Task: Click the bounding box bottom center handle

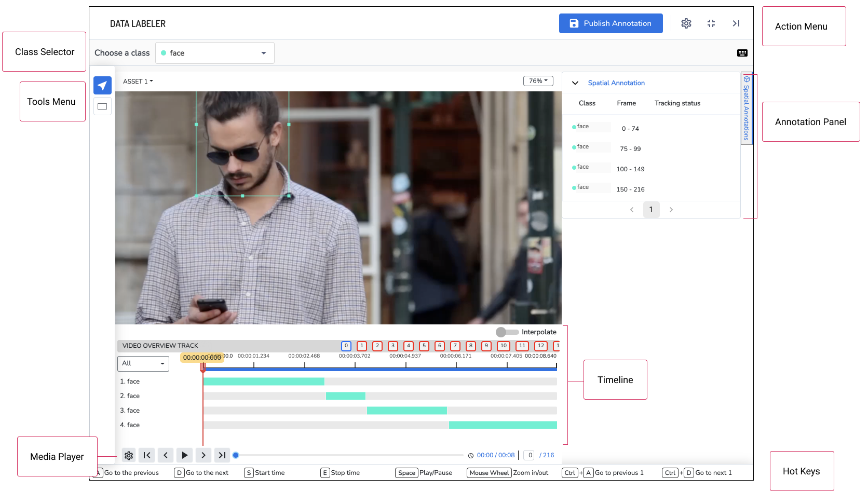Action: pyautogui.click(x=242, y=196)
